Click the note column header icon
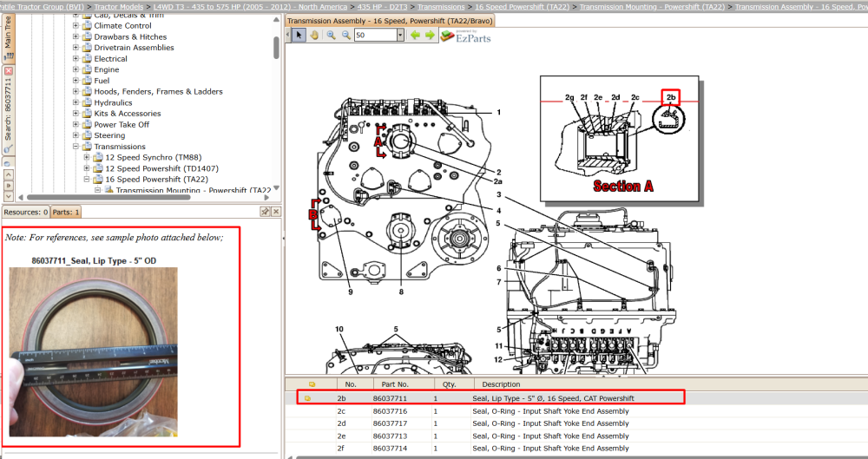The image size is (868, 459). pos(312,384)
